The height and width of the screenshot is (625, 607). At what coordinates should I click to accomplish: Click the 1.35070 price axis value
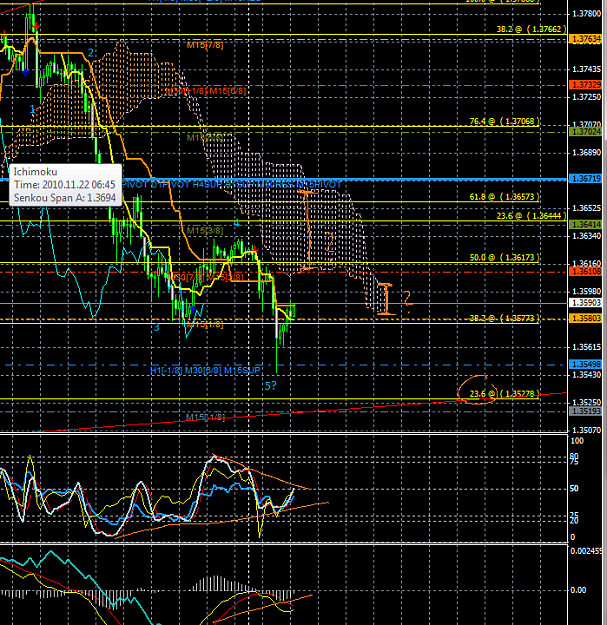[x=586, y=430]
